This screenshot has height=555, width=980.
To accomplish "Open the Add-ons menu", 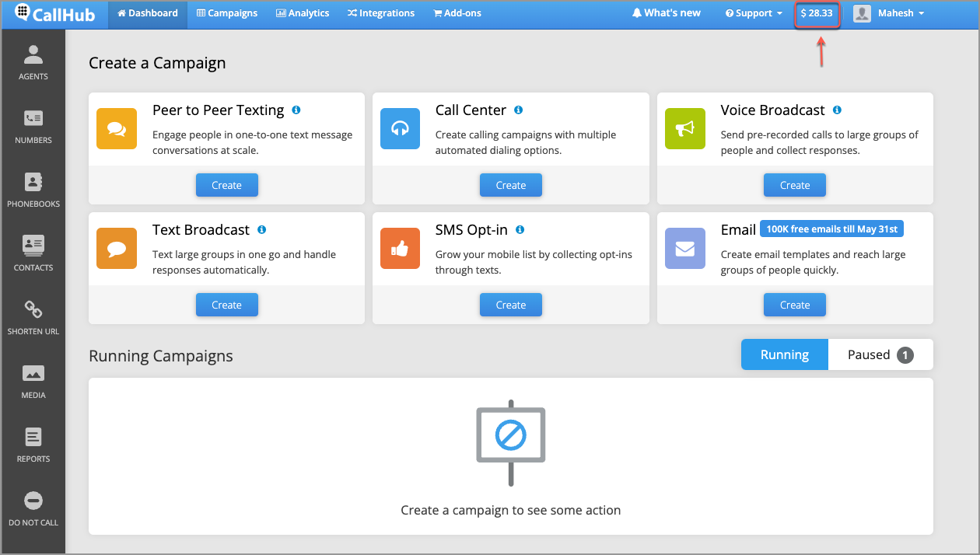I will click(x=458, y=13).
